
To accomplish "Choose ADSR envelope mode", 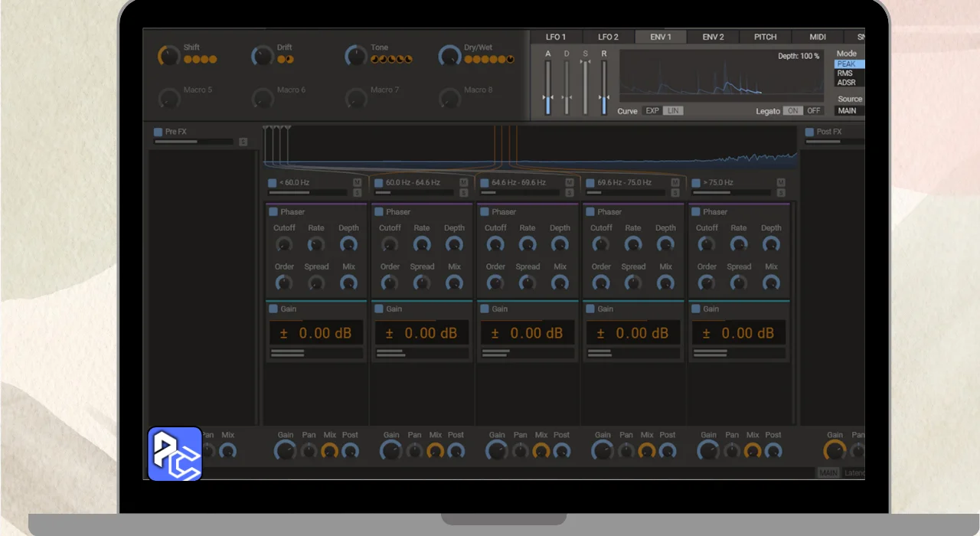I will (846, 83).
